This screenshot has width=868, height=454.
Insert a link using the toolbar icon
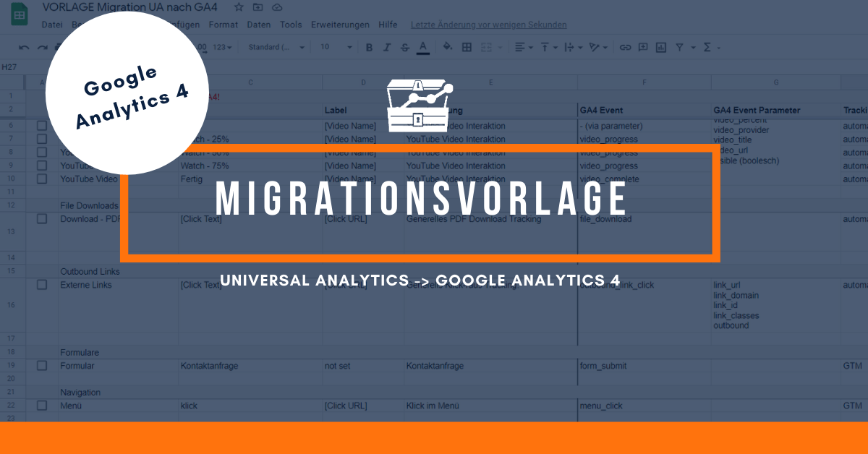click(625, 48)
